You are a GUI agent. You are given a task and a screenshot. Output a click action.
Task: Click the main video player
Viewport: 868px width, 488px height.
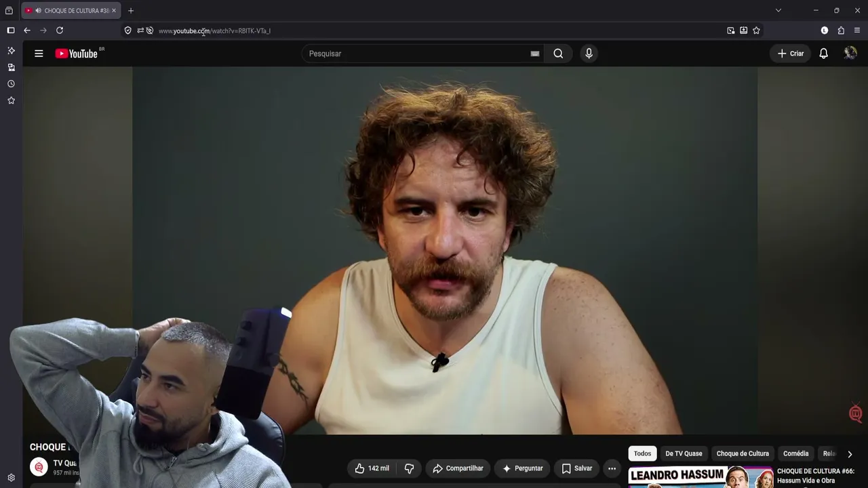(445, 250)
